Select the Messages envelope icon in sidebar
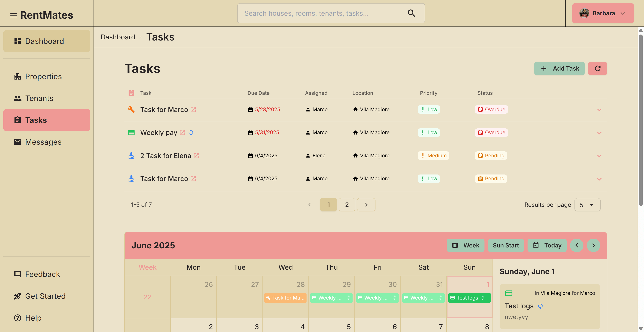Screen dimensions: 644x332 coord(17,142)
